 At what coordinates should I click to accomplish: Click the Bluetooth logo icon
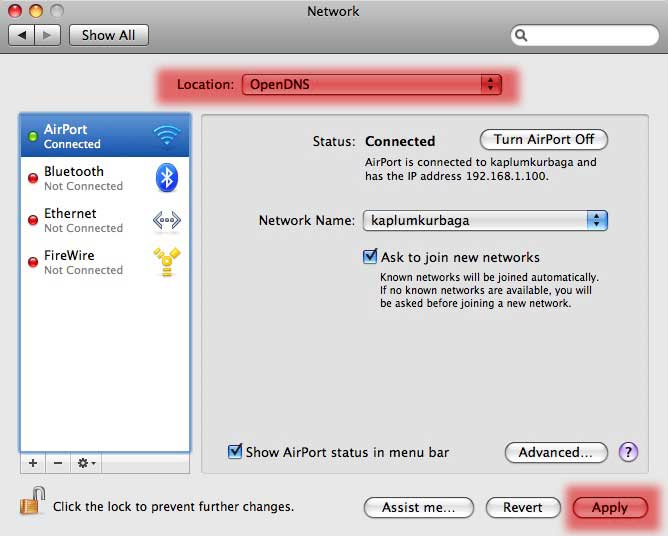click(167, 177)
